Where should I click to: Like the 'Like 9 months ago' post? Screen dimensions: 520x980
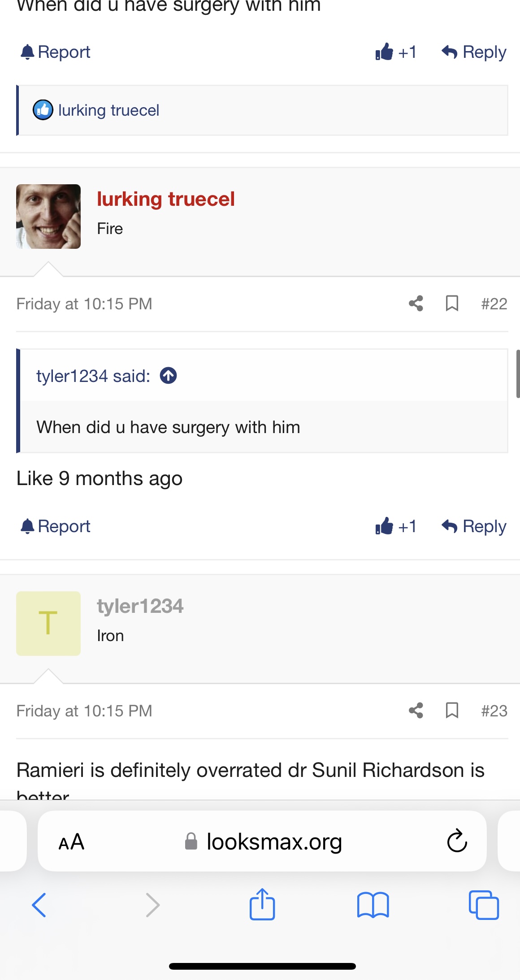click(396, 526)
